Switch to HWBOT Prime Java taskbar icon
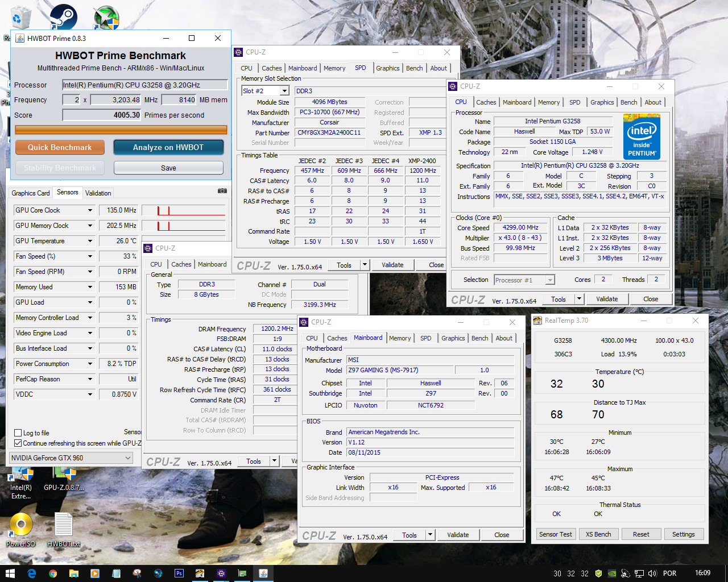The width and height of the screenshot is (728, 582). 263,573
